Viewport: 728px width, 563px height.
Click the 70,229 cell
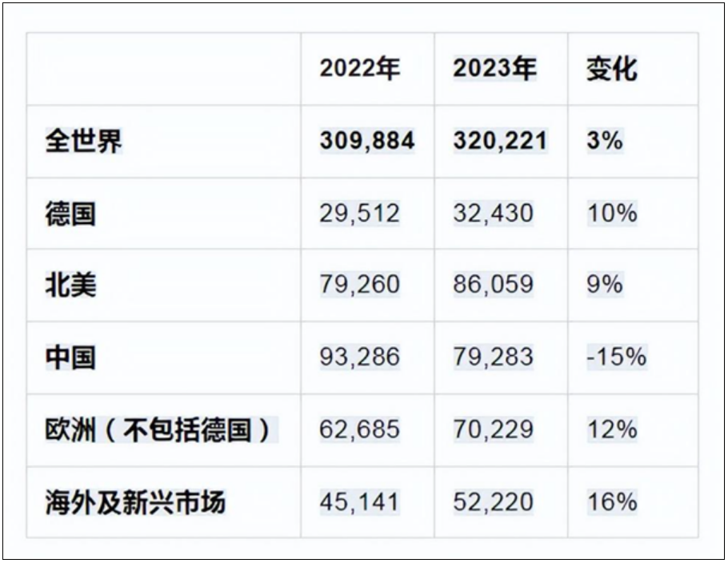tap(493, 429)
